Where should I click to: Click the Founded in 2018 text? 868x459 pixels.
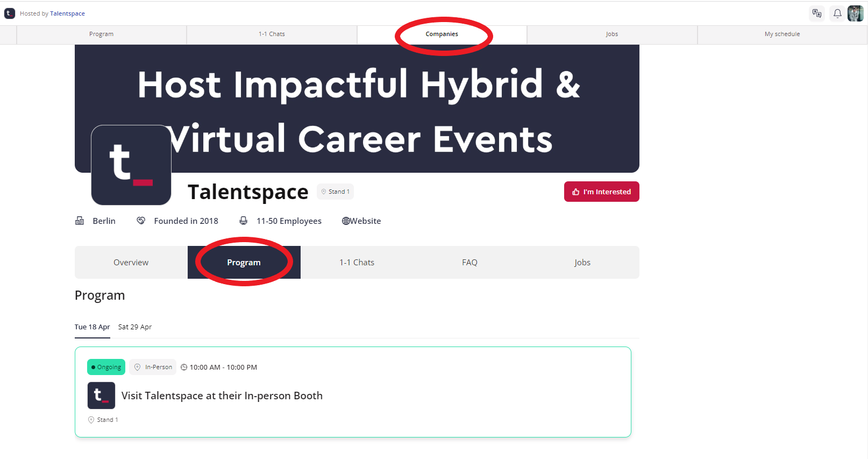pos(186,221)
